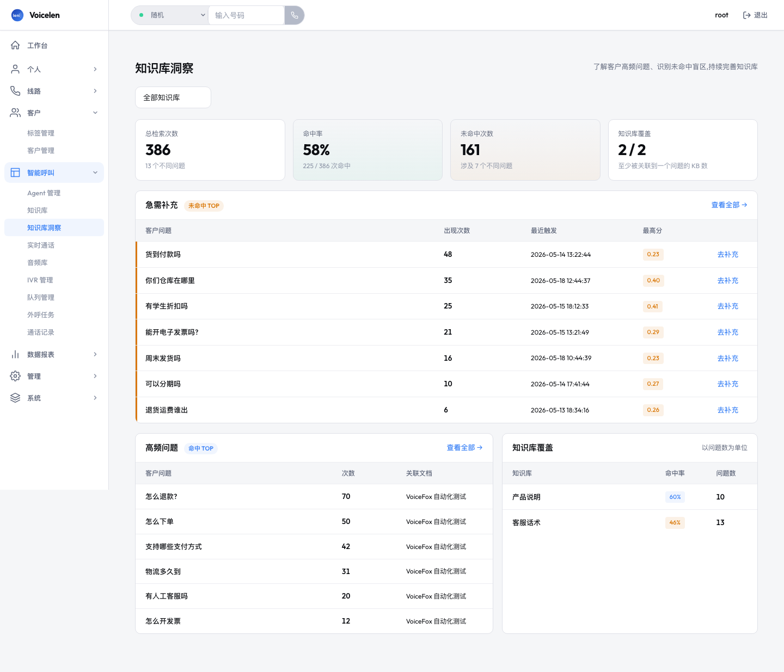
Task: Click the 数据报表 chart icon
Action: coord(15,354)
